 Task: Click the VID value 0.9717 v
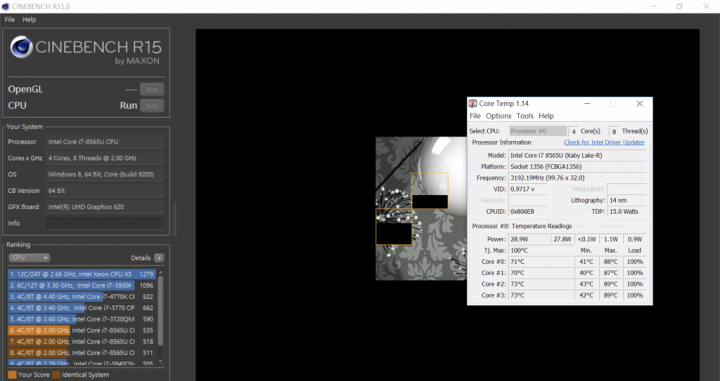coord(528,189)
